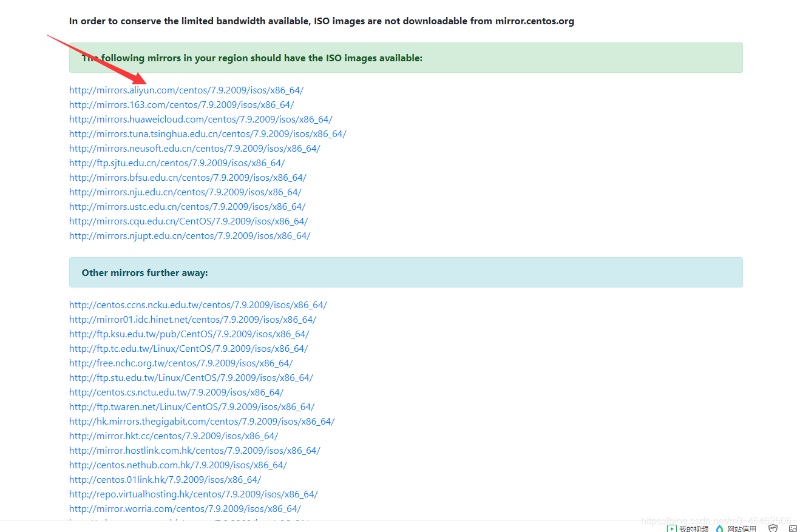
Task: Visit the centos.cs.nctu.edu.tw link
Action: coord(176,392)
